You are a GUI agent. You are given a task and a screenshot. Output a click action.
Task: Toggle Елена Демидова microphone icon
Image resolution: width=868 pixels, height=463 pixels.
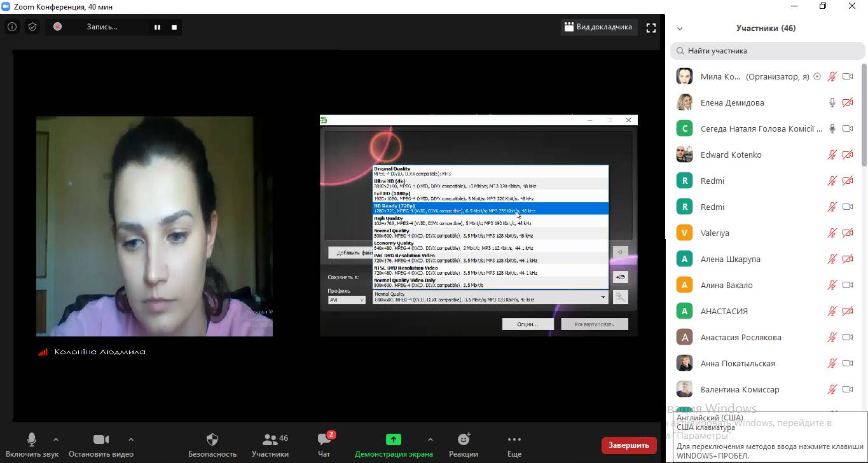(x=832, y=102)
